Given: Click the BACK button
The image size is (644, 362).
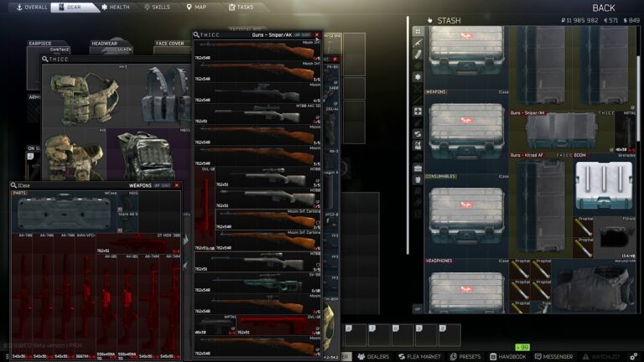Looking at the screenshot, I should coord(604,8).
